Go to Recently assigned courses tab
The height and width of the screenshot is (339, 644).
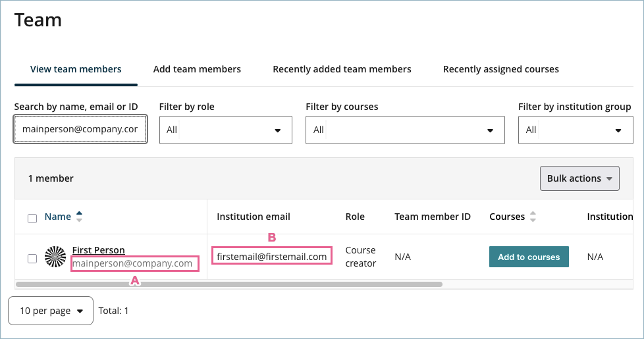500,69
